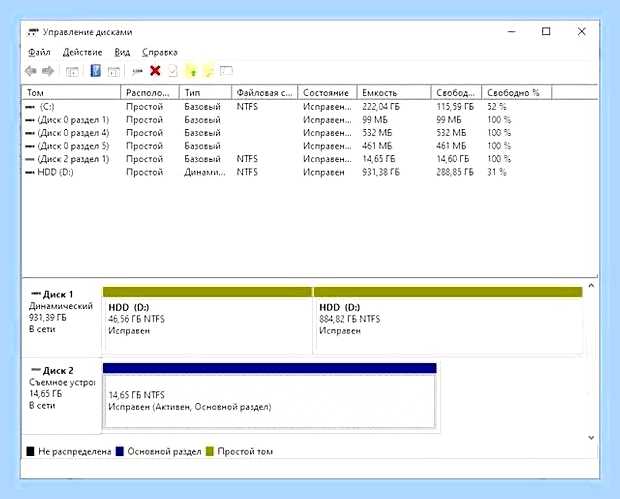
Task: Click the drive icon of volume (C:)
Action: pyautogui.click(x=30, y=107)
